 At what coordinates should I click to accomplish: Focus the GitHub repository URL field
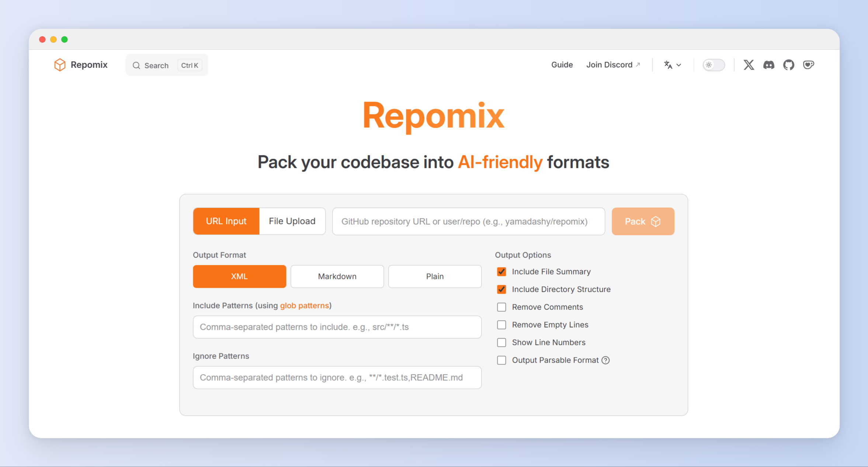(468, 221)
